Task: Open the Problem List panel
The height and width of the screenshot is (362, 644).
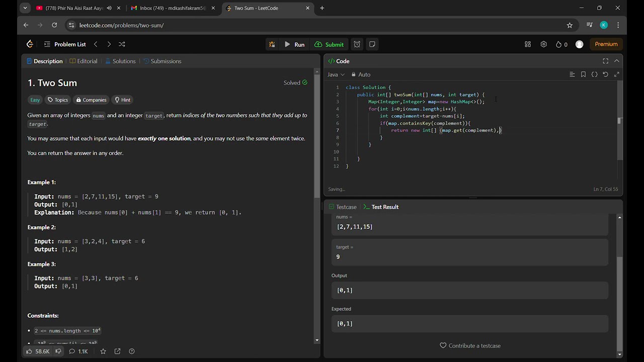Action: click(65, 44)
